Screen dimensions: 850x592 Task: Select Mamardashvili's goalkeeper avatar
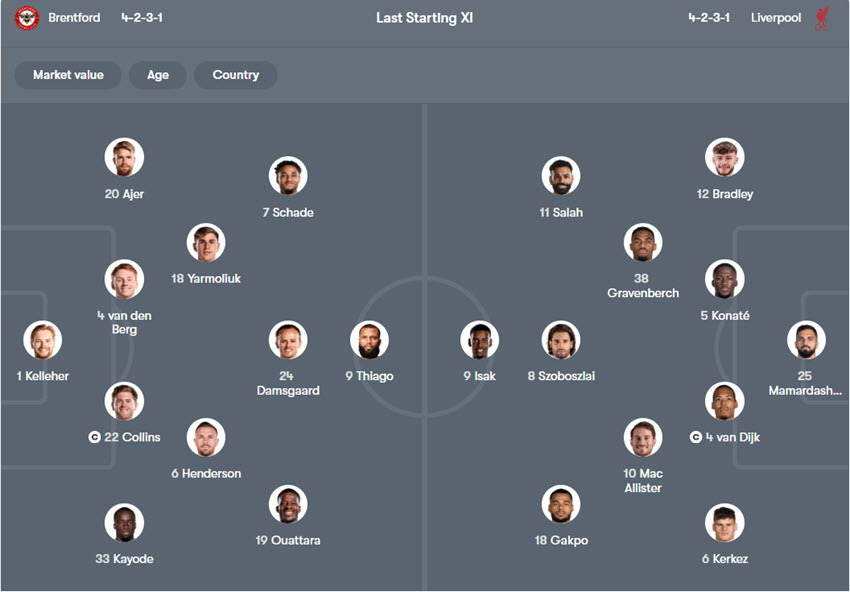[x=805, y=340]
